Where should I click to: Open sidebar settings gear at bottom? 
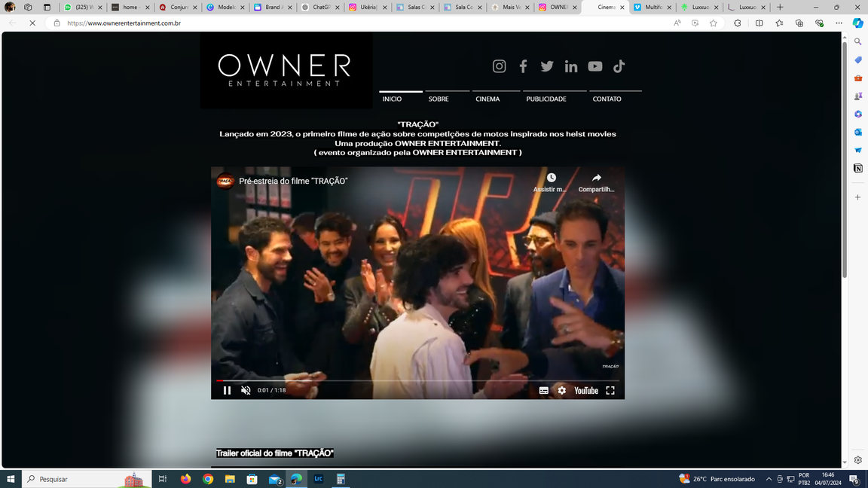pyautogui.click(x=857, y=460)
